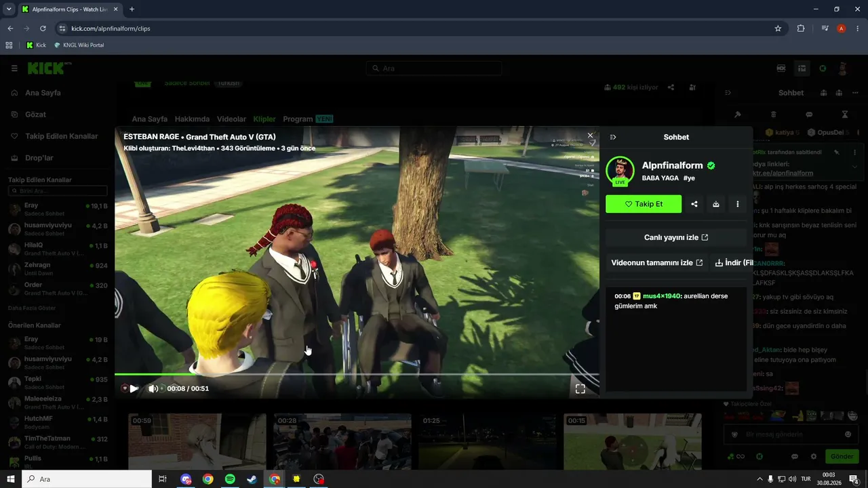The height and width of the screenshot is (488, 868).
Task: Select the Klipler tab
Action: [264, 119]
